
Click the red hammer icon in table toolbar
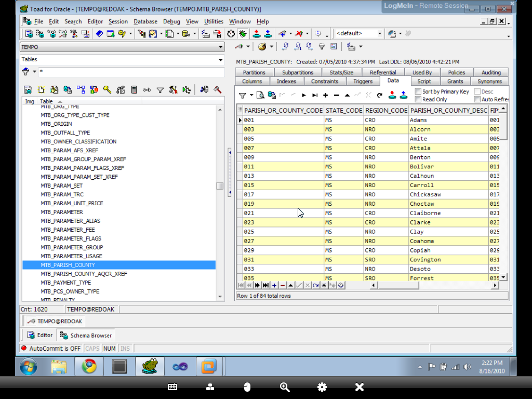(x=218, y=89)
